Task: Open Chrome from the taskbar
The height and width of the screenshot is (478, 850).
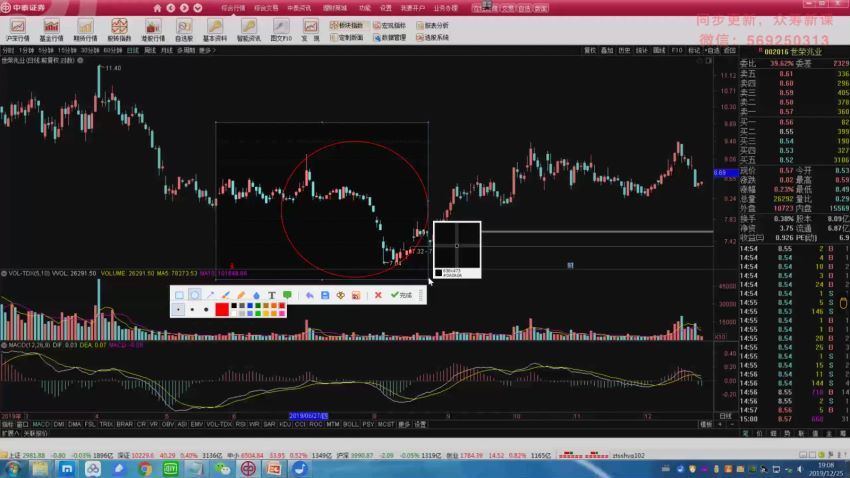Action: [144, 469]
